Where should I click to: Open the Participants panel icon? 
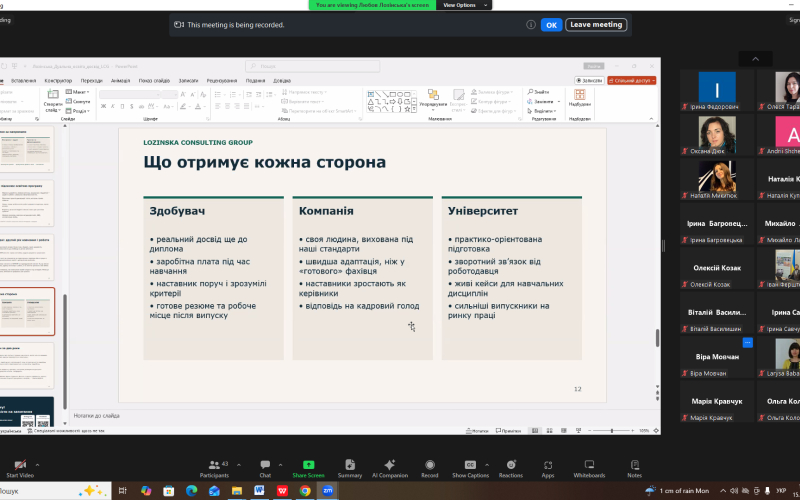[x=214, y=465]
